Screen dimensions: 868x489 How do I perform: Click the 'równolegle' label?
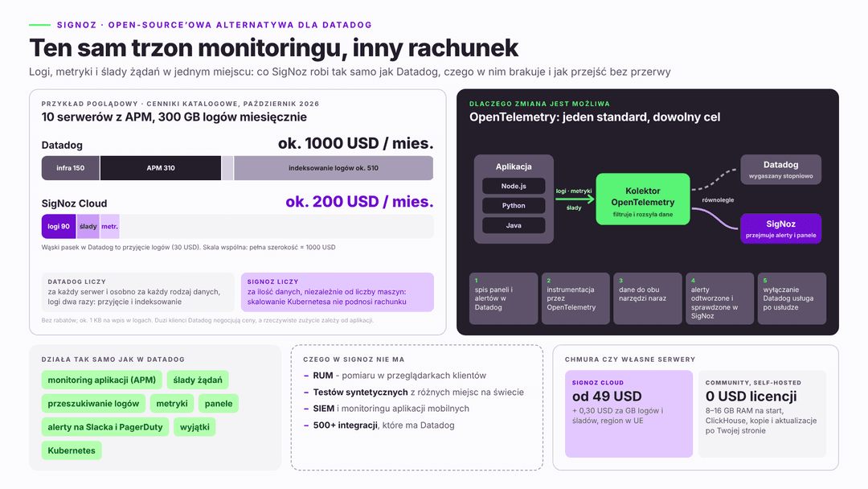(718, 200)
